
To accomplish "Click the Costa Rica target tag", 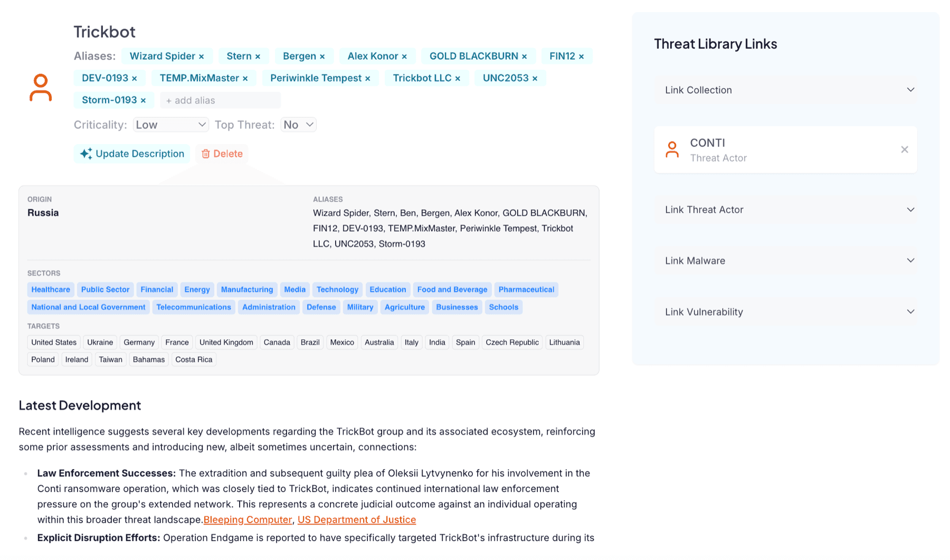I will [194, 360].
